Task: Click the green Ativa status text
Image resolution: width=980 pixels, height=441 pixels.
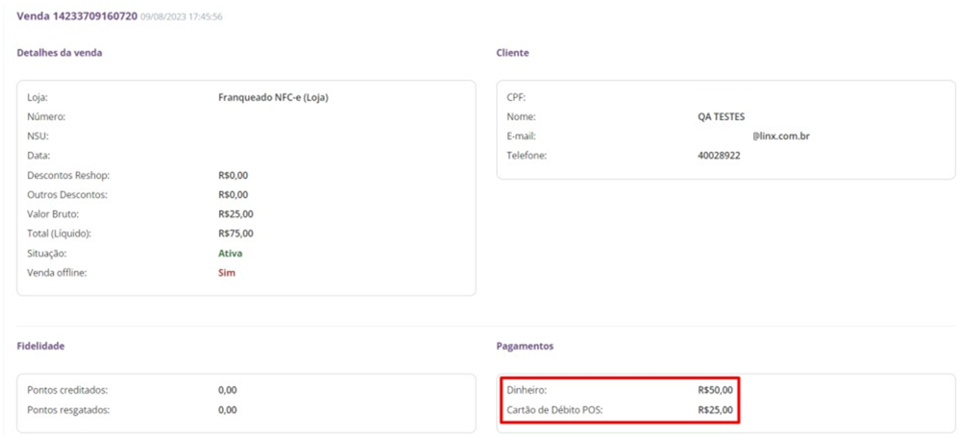Action: tap(230, 253)
